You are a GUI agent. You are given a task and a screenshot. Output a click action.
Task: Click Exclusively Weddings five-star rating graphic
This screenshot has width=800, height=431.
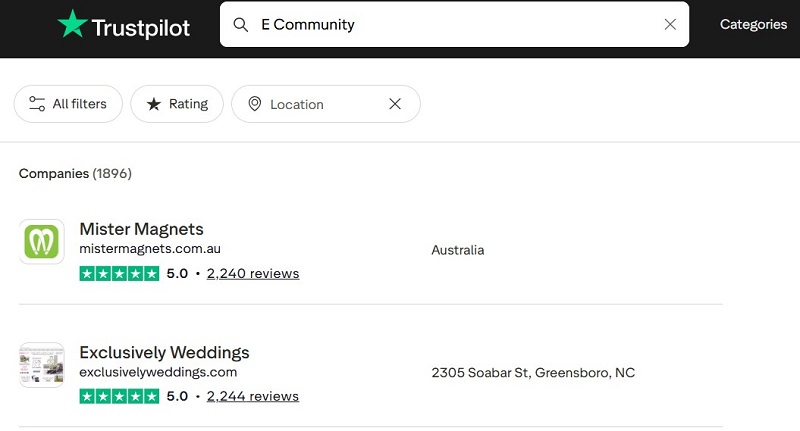tap(119, 396)
